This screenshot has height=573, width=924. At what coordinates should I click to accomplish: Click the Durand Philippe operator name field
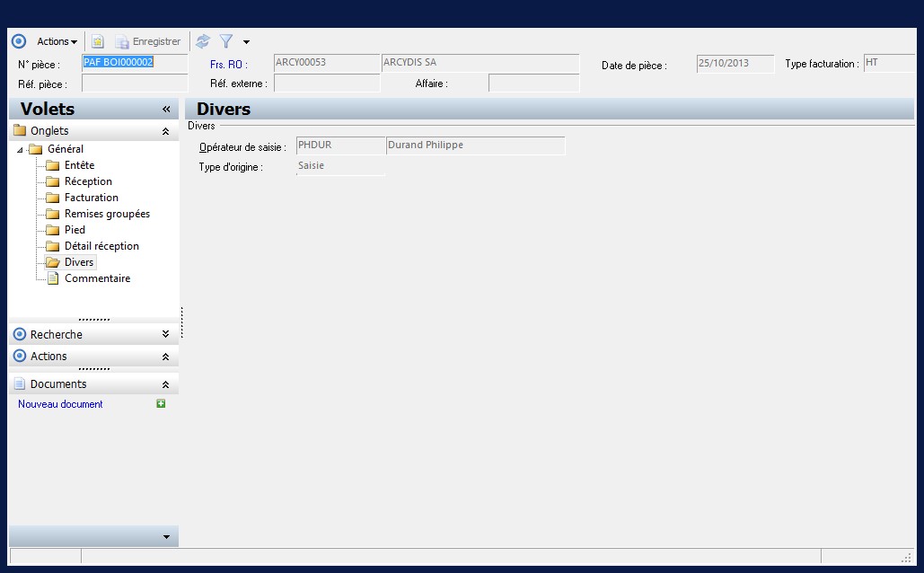coord(476,145)
